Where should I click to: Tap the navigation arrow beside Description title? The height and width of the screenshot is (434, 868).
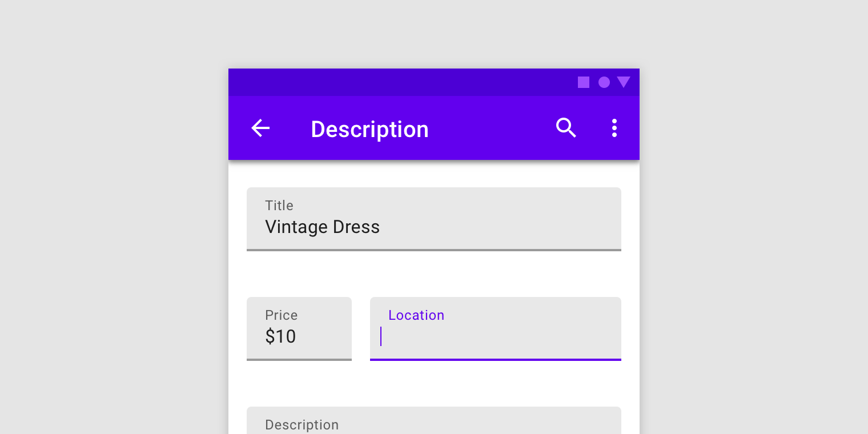[x=260, y=128]
